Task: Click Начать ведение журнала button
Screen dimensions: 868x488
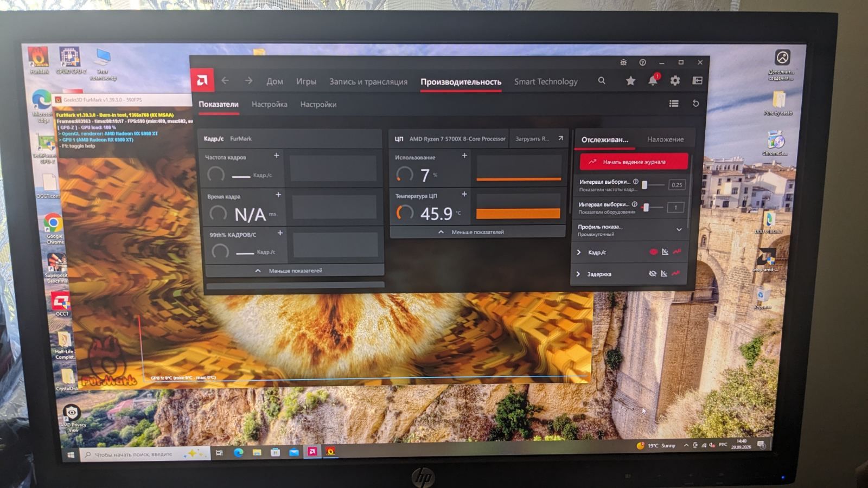Action: click(634, 162)
